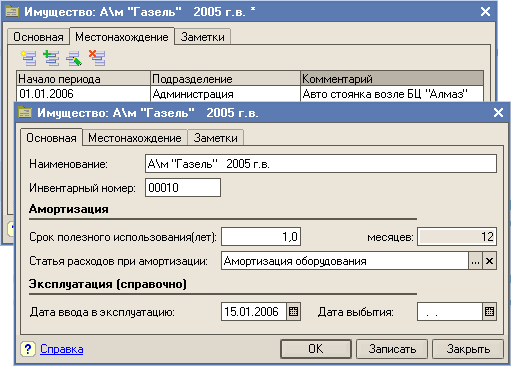Click the Срок полезного использования field
This screenshot has width=511, height=366.
[261, 237]
